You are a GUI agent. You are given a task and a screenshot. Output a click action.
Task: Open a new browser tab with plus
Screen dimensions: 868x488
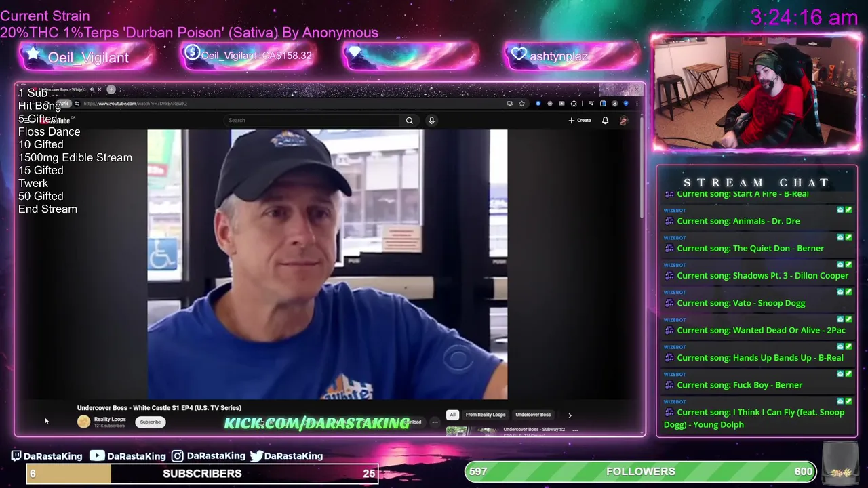point(111,89)
